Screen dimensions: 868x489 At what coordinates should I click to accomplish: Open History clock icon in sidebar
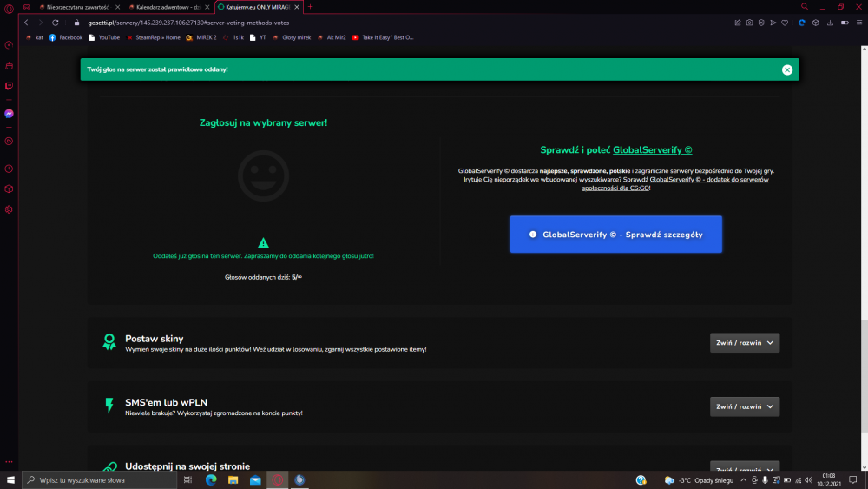click(9, 169)
